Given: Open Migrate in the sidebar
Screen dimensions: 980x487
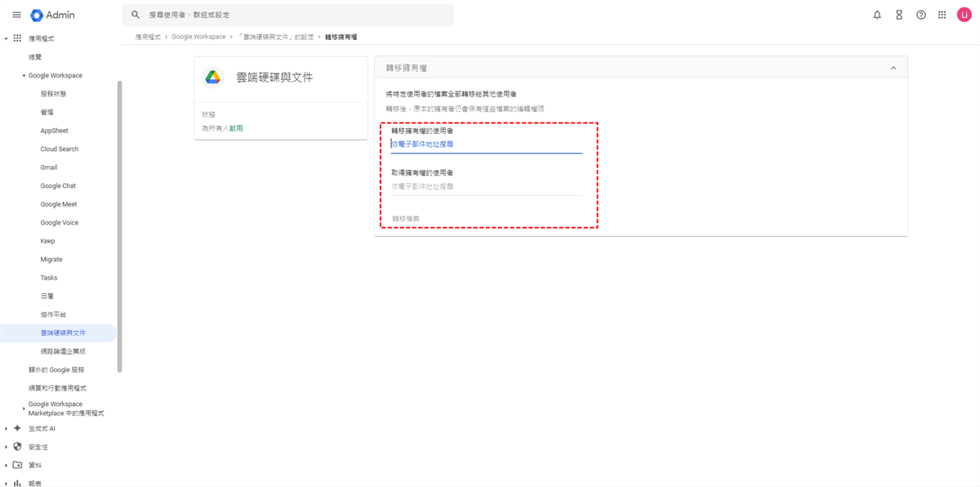Looking at the screenshot, I should (51, 259).
